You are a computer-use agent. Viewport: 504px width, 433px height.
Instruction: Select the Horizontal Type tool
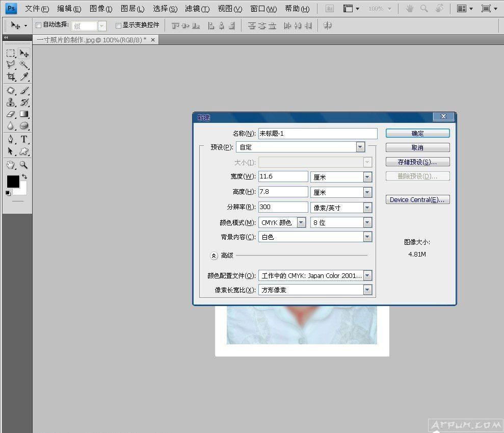coord(24,139)
